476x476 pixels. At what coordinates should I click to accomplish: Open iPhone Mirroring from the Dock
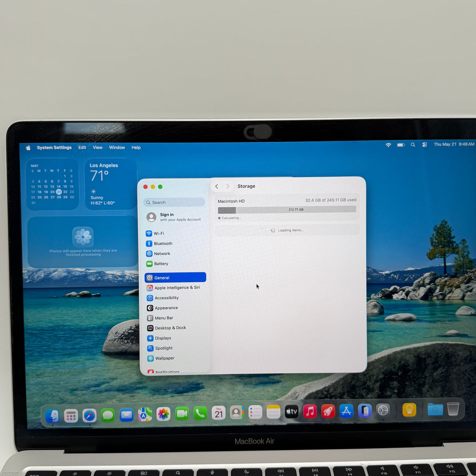pos(364,411)
